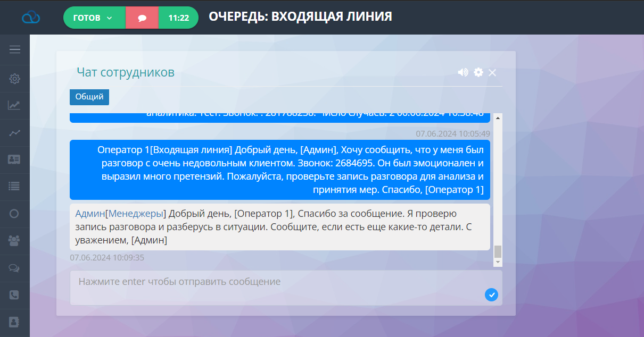This screenshot has width=644, height=337.
Task: Click the Менеджеры group link
Action: tap(137, 214)
